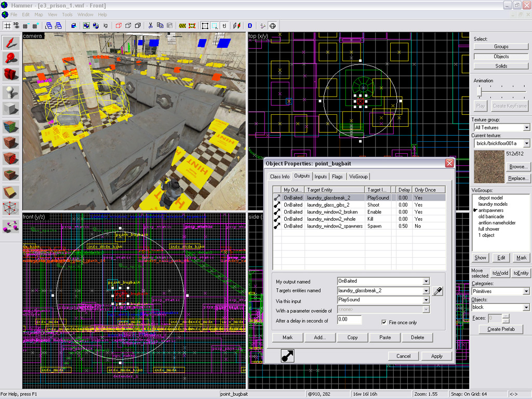The width and height of the screenshot is (532, 399).
Task: Choose the Magnify tool
Action: coord(10,58)
